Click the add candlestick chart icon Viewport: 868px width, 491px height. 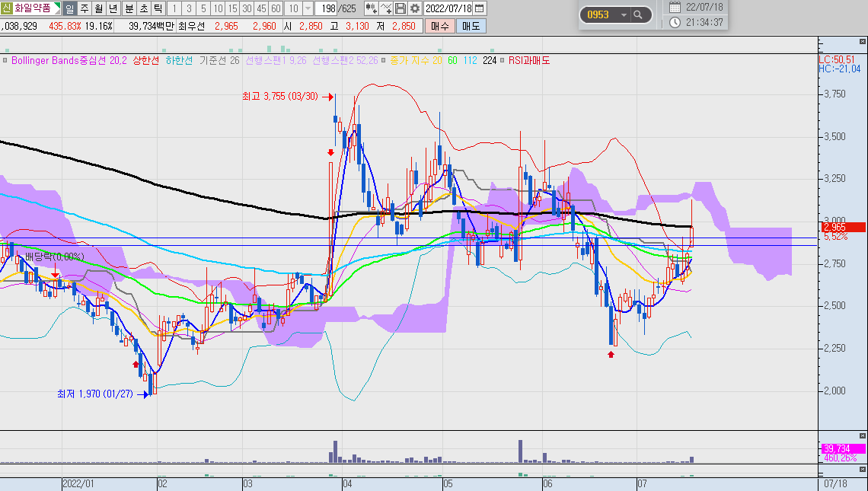[x=372, y=8]
